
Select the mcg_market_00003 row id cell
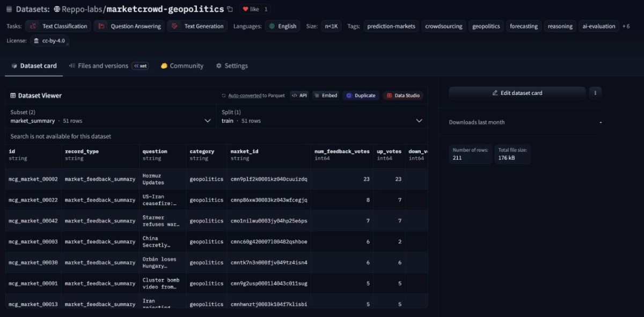coord(33,242)
